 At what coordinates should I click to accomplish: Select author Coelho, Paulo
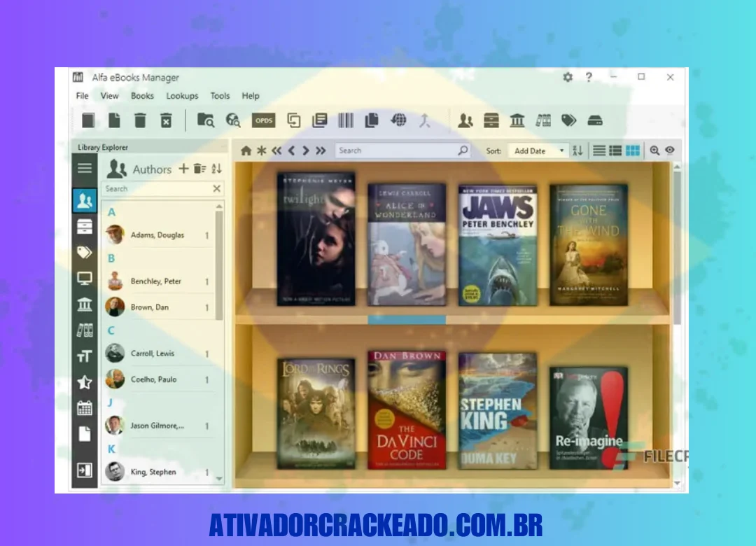159,379
